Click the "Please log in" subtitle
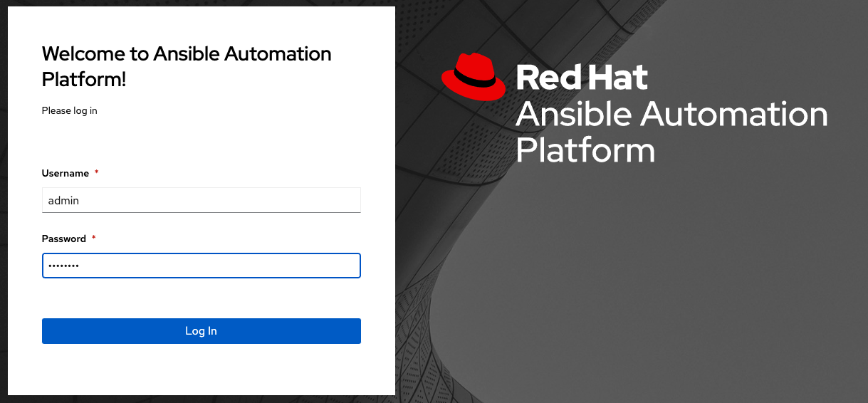This screenshot has width=868, height=403. tap(69, 110)
